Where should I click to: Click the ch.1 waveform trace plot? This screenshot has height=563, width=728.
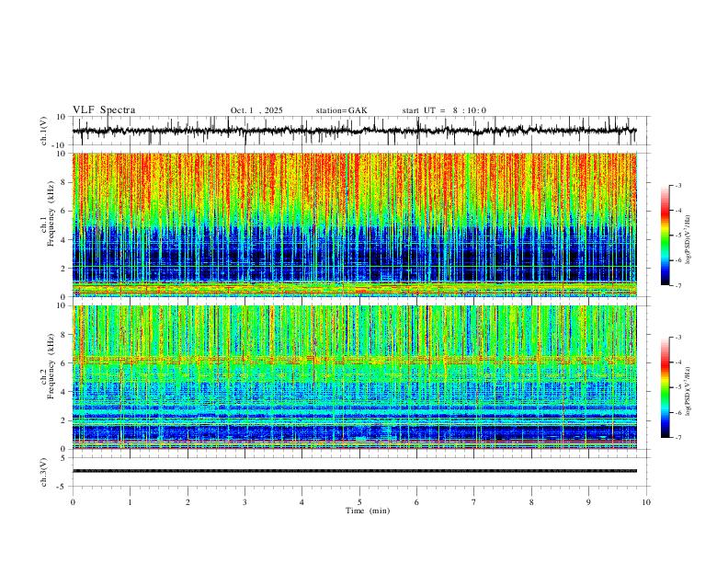355,131
